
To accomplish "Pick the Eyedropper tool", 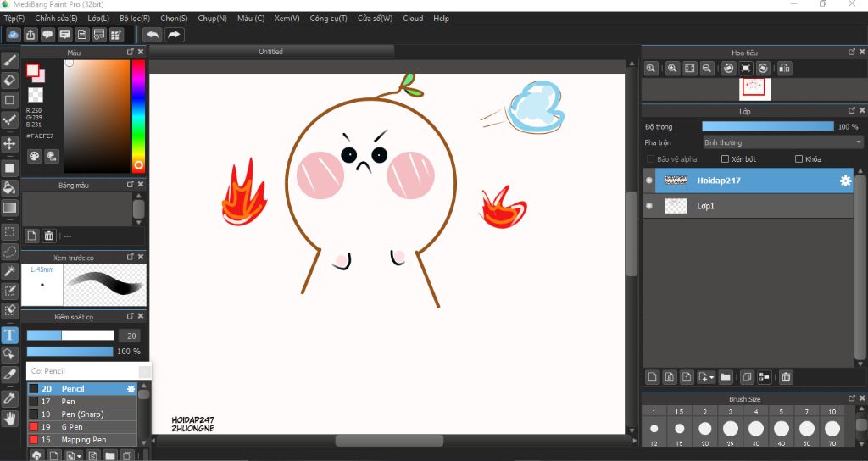I will point(10,397).
